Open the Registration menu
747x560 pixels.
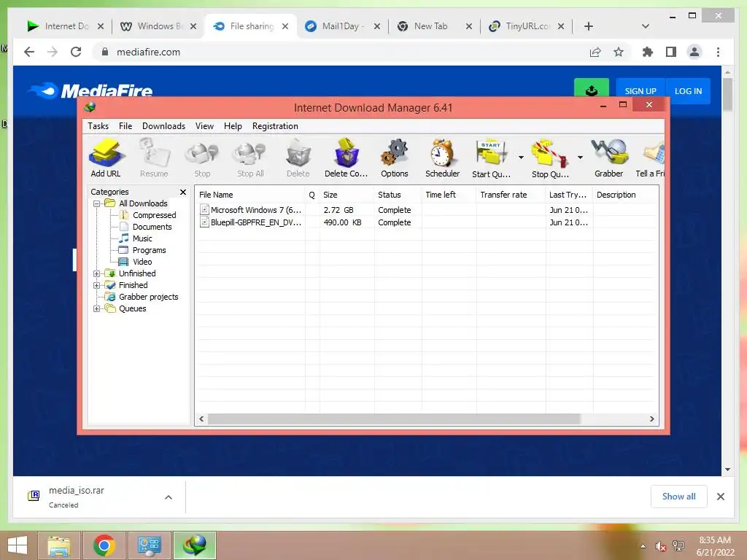tap(275, 126)
